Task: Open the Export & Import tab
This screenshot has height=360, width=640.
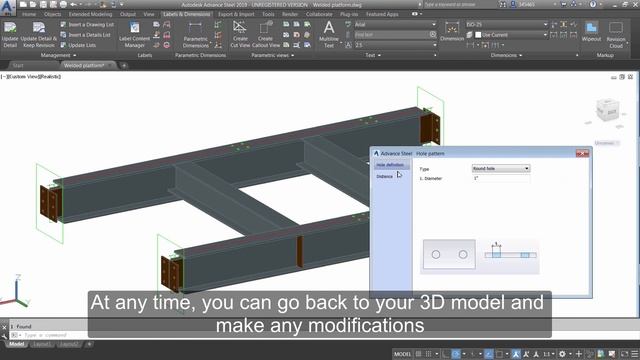Action: click(236, 14)
